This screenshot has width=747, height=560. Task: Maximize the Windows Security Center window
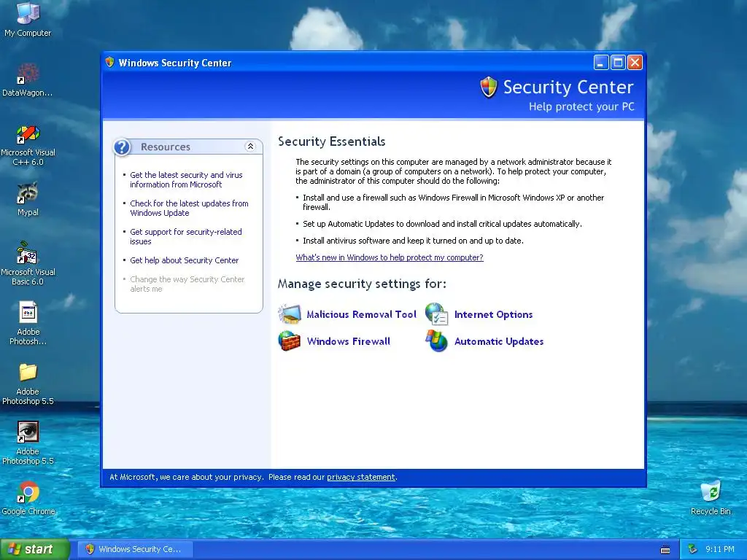(x=618, y=63)
